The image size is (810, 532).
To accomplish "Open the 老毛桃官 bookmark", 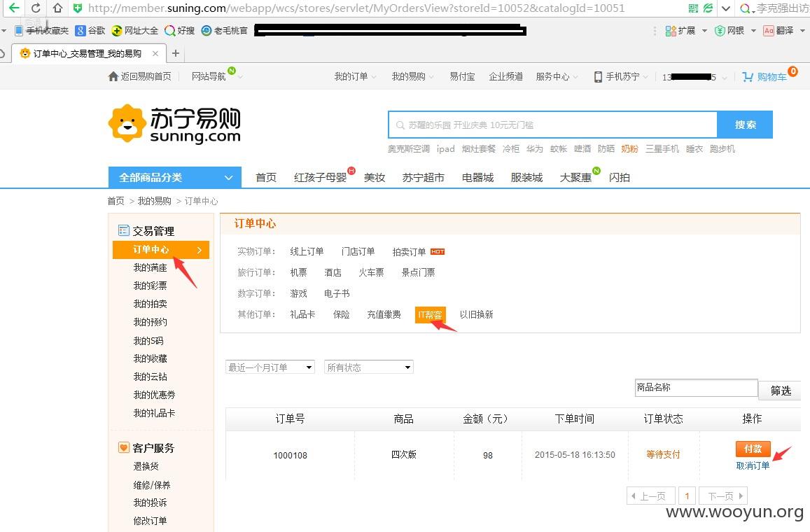I will [225, 31].
